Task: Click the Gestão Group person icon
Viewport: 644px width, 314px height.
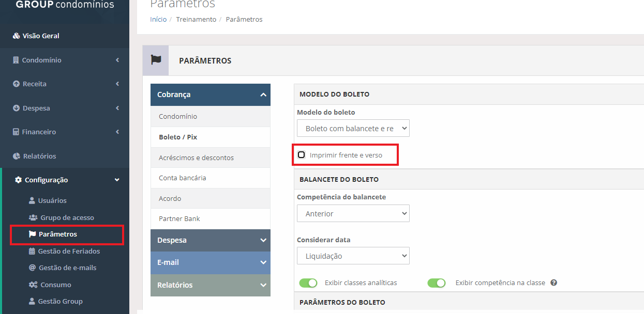Action: (32, 301)
